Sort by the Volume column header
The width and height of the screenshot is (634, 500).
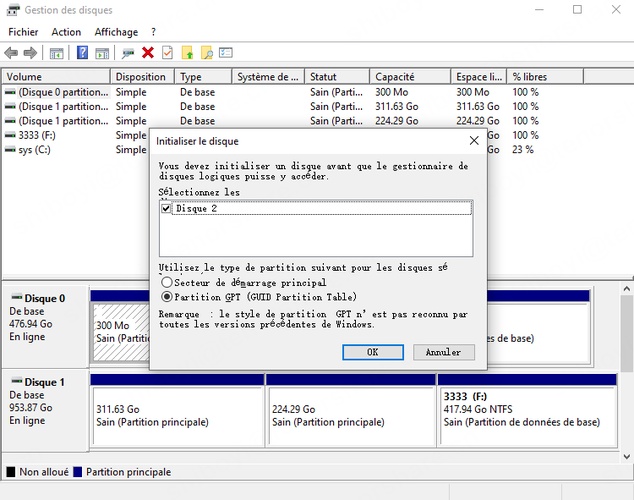56,76
